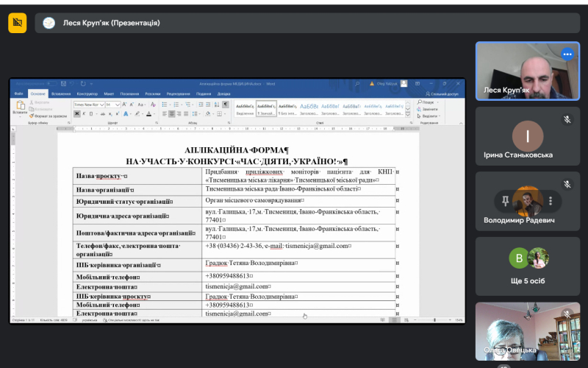
Task: Click Формат за зразком format painter
Action: [x=49, y=116]
